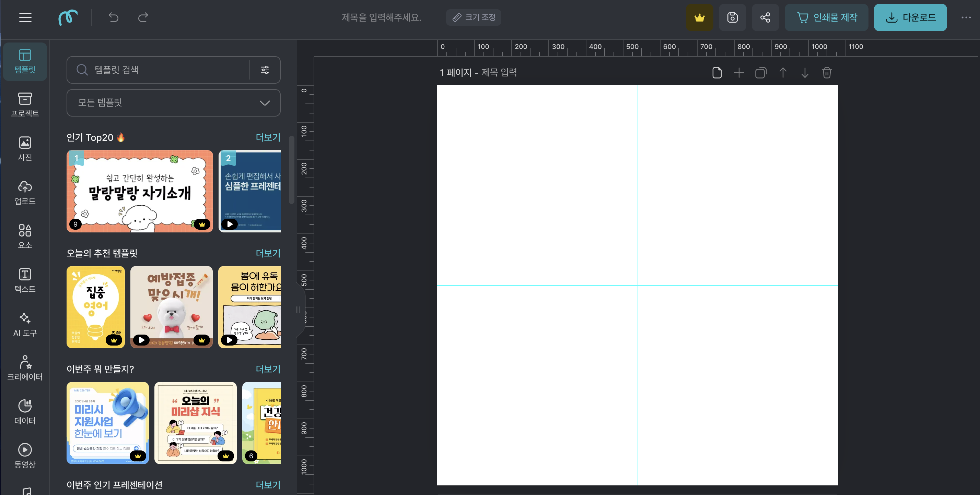Collapse the template panel with side handle

(298, 310)
